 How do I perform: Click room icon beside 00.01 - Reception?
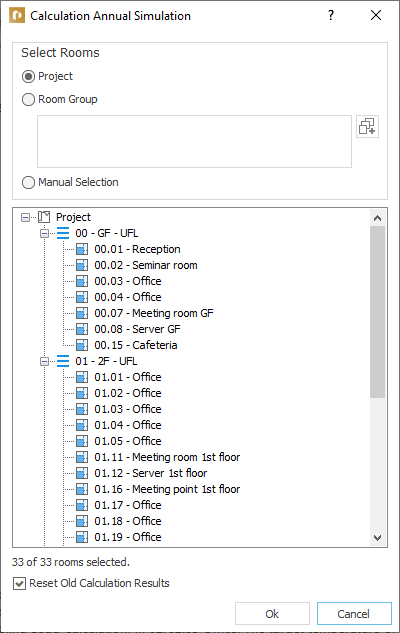click(82, 249)
